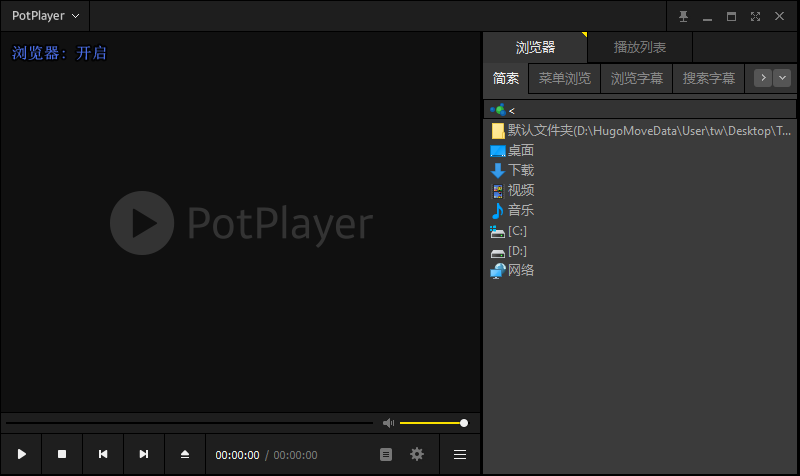The height and width of the screenshot is (476, 800).
Task: Toggle sidebar with the hamburger menu icon
Action: pyautogui.click(x=460, y=454)
